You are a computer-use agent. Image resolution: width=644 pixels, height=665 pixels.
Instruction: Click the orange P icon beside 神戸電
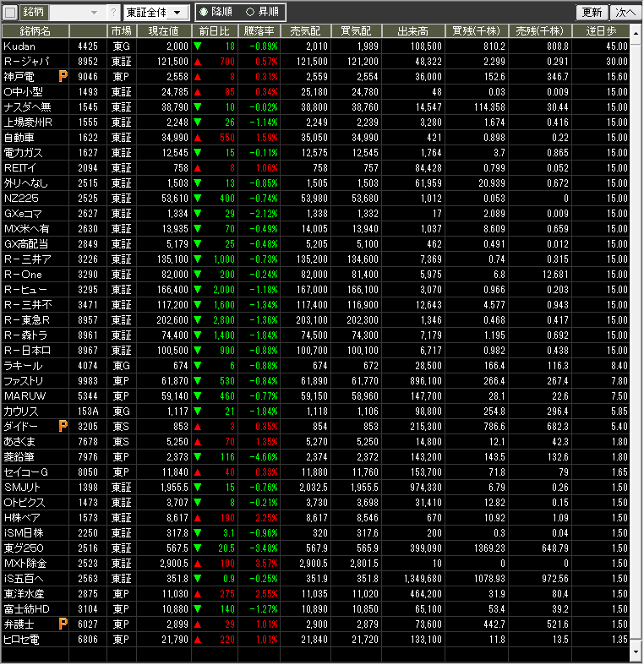pos(63,76)
